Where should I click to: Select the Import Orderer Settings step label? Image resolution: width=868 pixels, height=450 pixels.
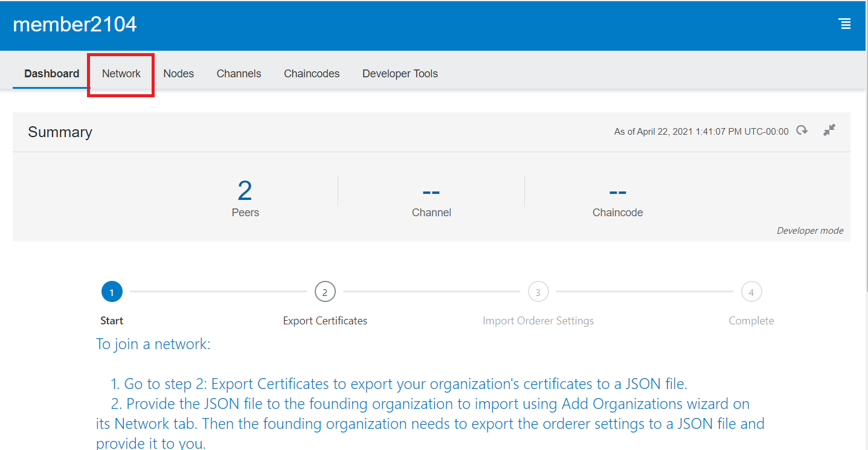click(x=538, y=321)
